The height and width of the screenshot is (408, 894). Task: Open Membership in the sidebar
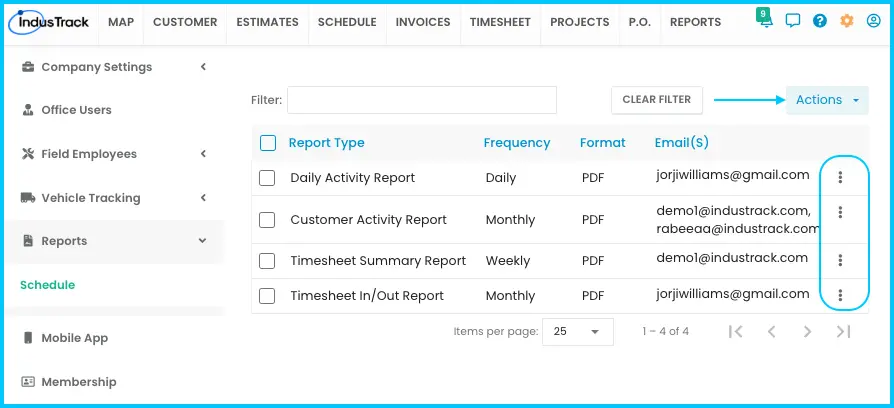pos(79,382)
